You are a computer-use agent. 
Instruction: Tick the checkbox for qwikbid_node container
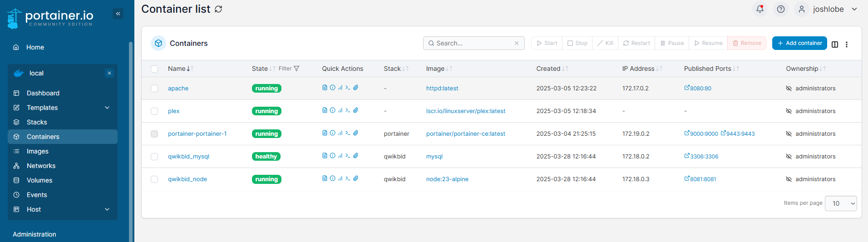coord(154,179)
